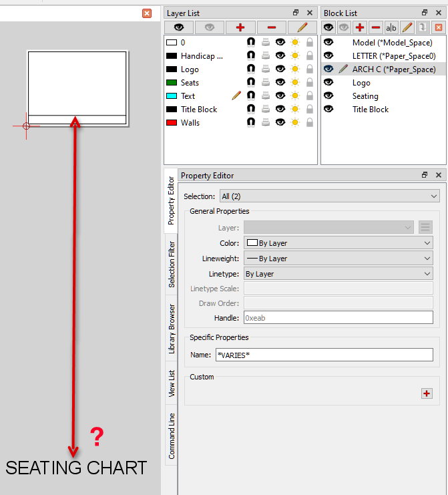
Task: Lock the Walls layer
Action: click(310, 122)
